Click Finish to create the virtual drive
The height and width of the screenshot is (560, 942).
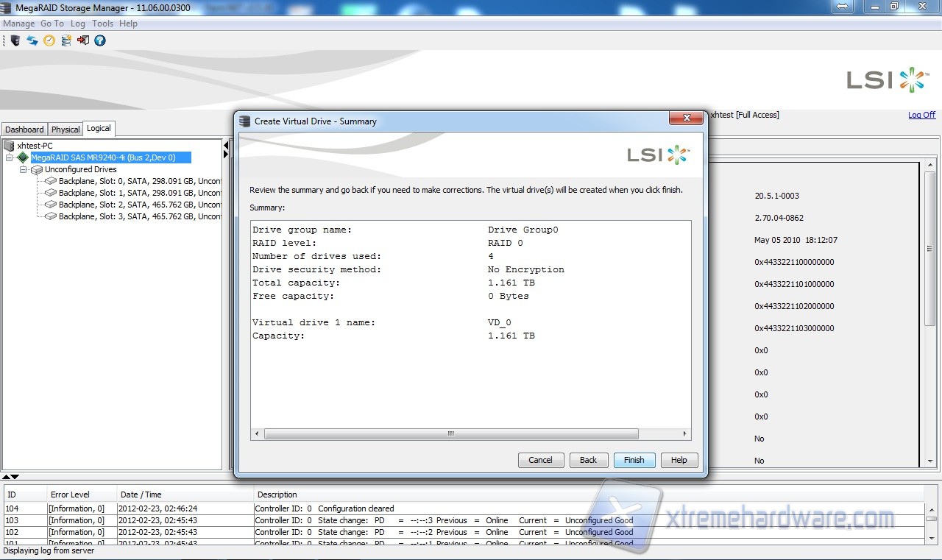click(x=634, y=460)
